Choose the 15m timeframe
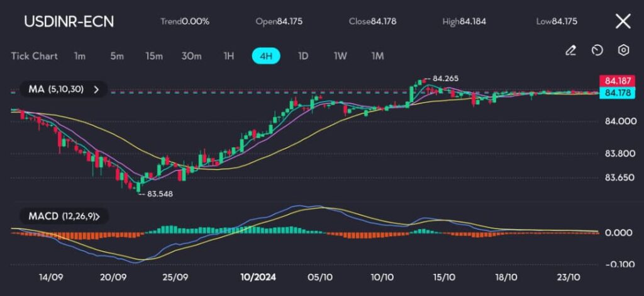The height and width of the screenshot is (296, 644). 154,56
